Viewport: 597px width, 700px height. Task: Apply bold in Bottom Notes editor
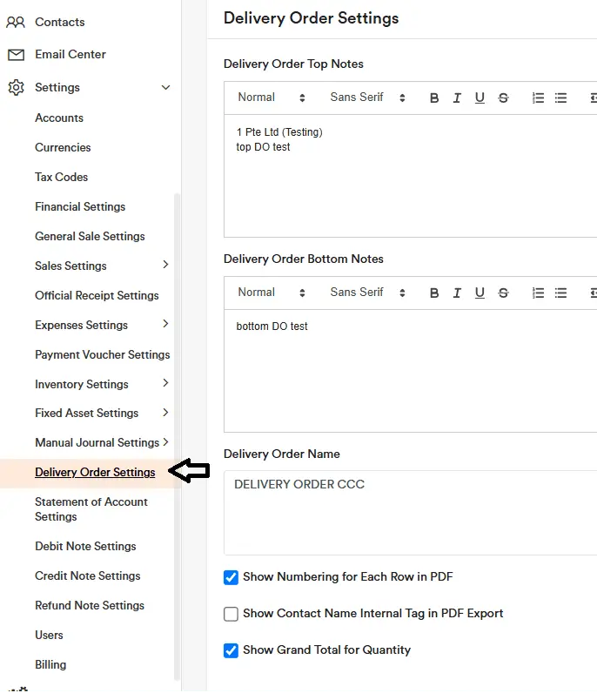pyautogui.click(x=434, y=293)
